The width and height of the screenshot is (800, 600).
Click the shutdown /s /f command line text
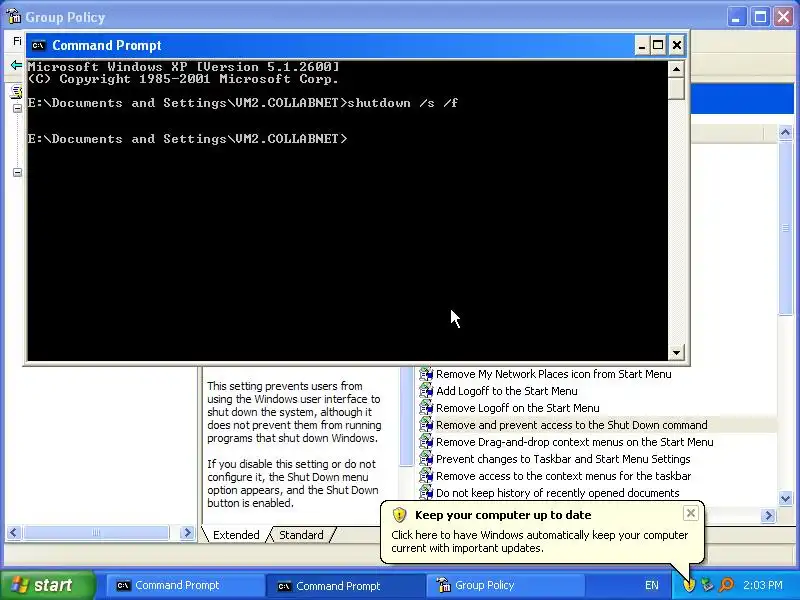pos(403,103)
